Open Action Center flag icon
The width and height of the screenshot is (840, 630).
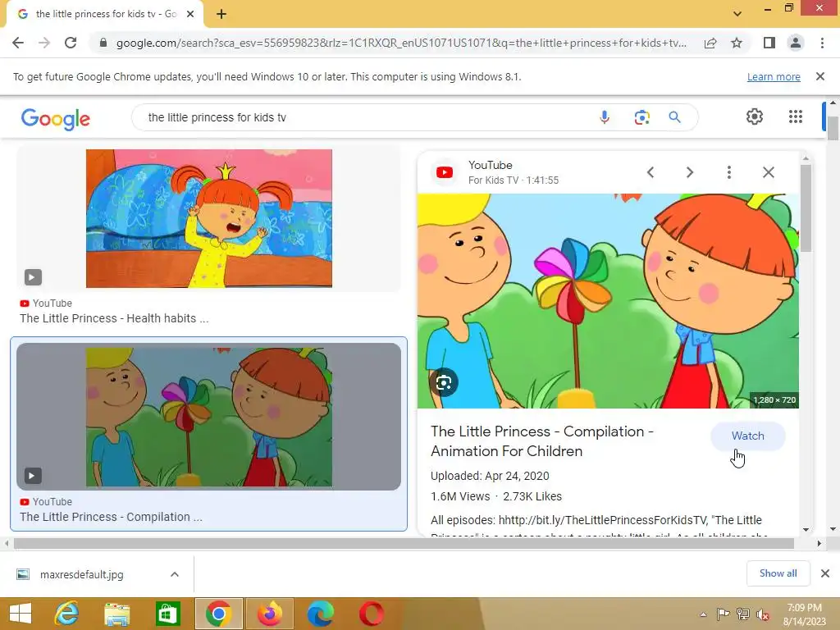pos(723,614)
